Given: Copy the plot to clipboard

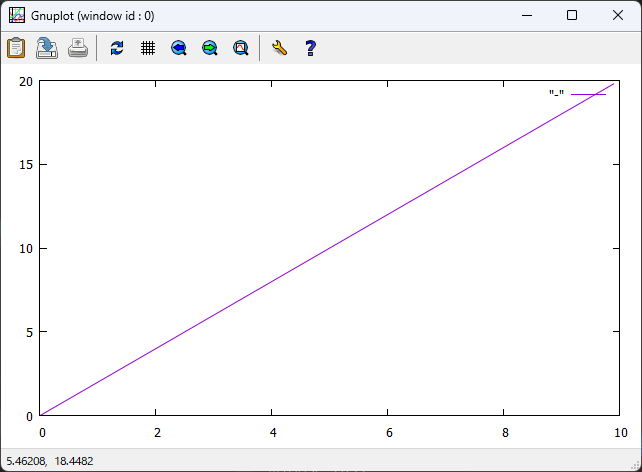Looking at the screenshot, I should (x=17, y=47).
